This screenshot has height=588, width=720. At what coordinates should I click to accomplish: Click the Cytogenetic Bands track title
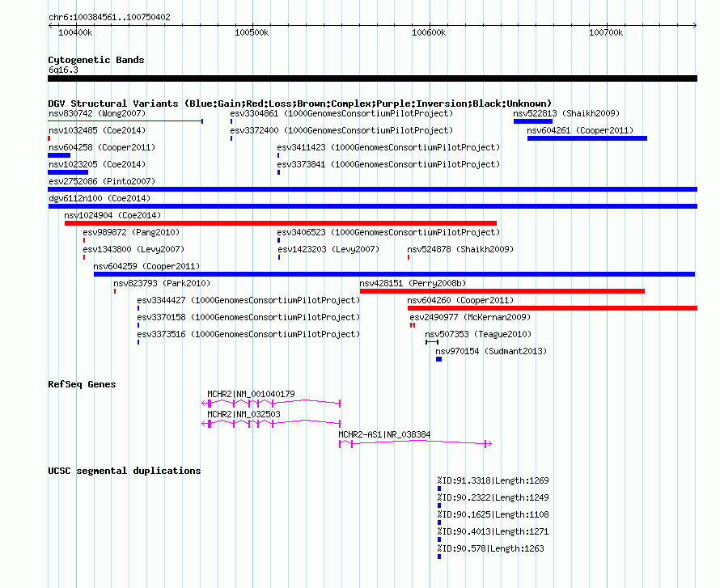pos(96,60)
